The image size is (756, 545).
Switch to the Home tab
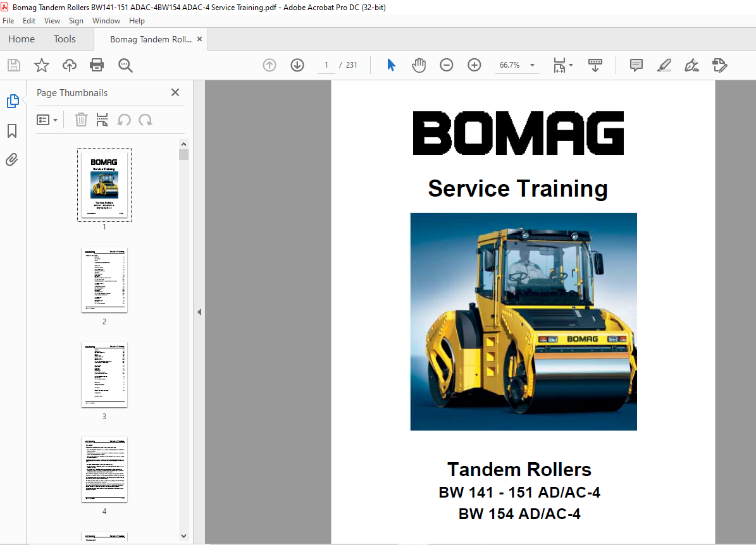(22, 39)
